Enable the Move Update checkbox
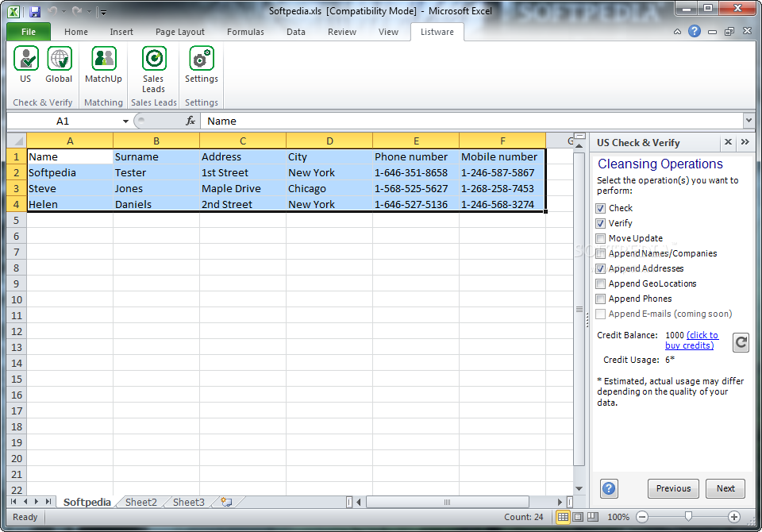 pyautogui.click(x=601, y=238)
